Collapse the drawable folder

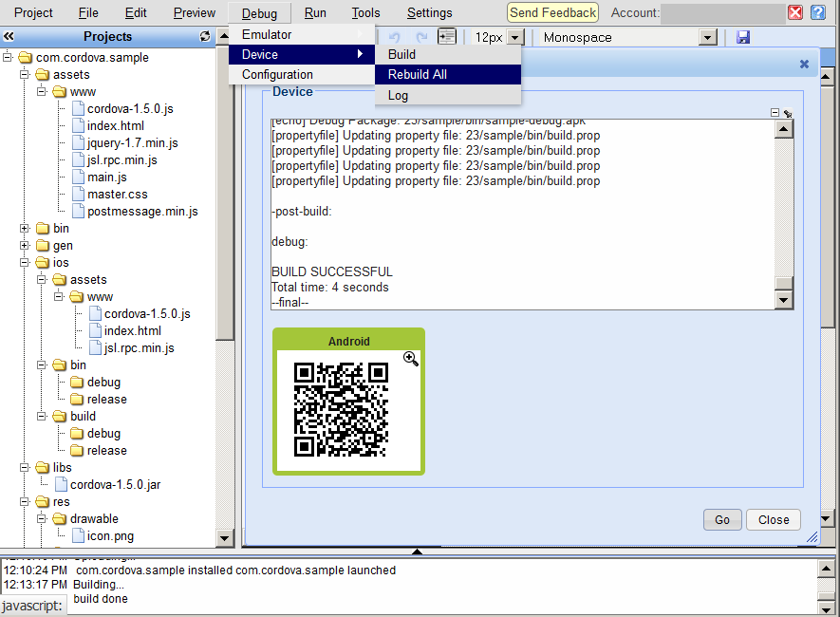(x=42, y=519)
